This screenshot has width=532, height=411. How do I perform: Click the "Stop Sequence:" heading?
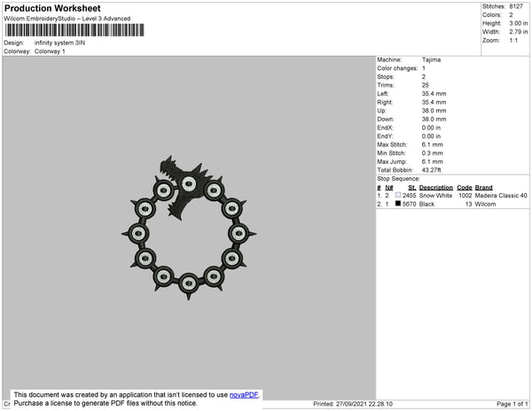coord(398,179)
